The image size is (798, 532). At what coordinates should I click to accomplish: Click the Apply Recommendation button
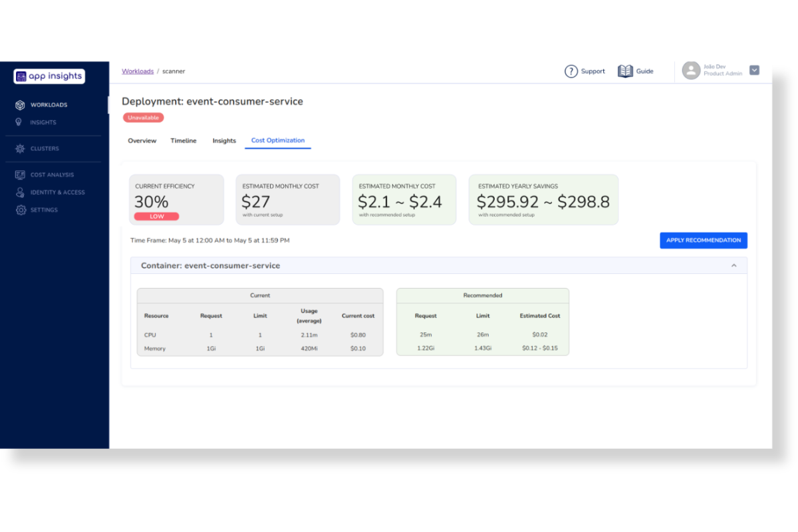click(x=704, y=240)
